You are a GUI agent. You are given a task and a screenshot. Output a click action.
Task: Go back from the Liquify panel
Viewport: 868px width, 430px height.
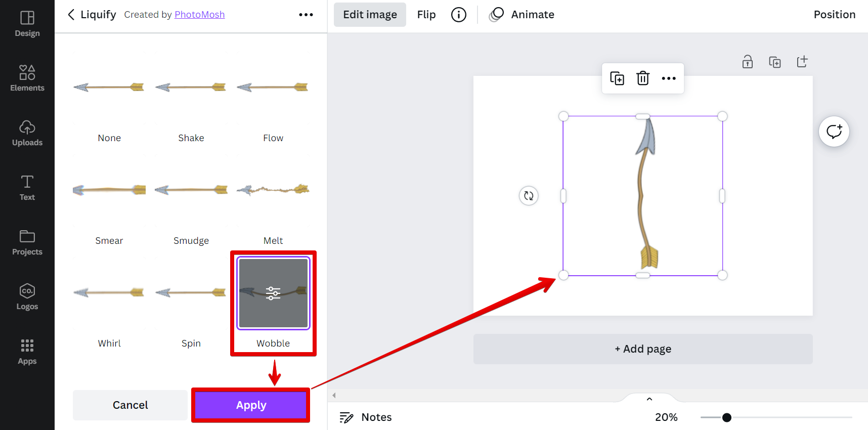tap(71, 15)
